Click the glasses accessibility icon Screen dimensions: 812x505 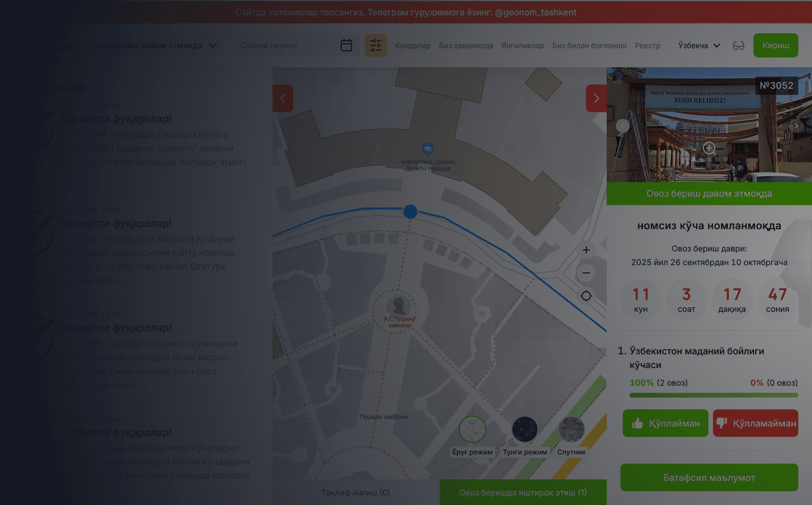(x=739, y=45)
